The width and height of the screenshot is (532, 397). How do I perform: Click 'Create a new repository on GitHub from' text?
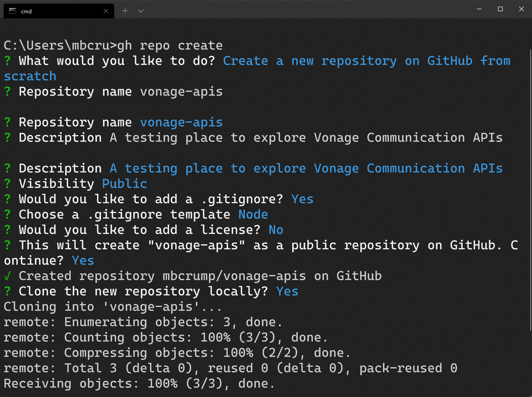point(367,61)
